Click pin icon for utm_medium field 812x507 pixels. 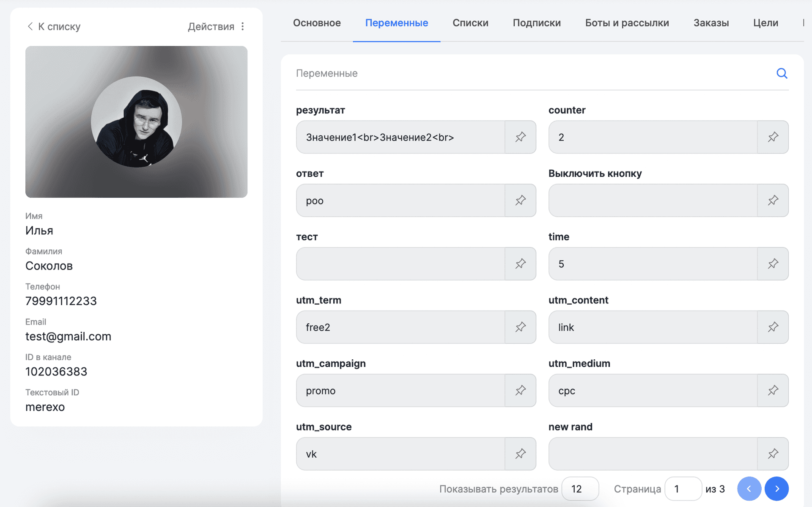point(773,391)
